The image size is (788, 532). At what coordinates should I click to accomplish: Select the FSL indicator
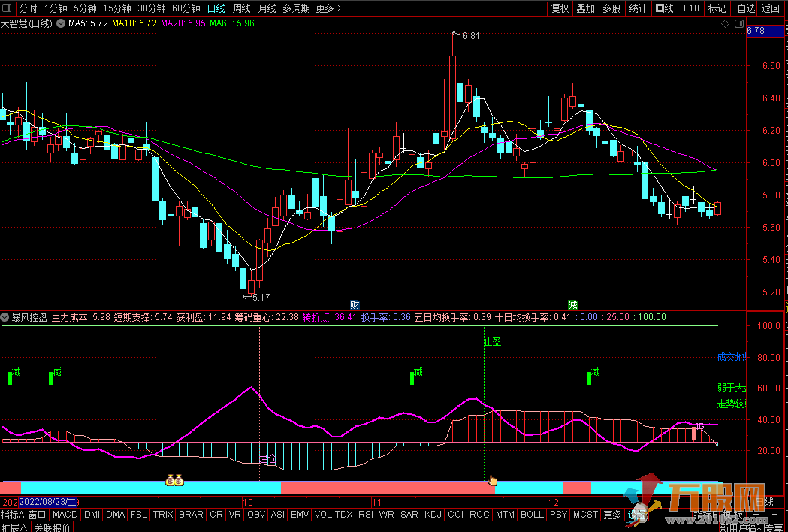(139, 515)
